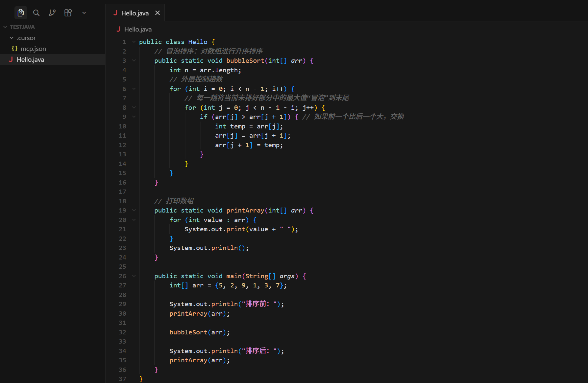Select Hello.java in the file explorer

tap(30, 59)
